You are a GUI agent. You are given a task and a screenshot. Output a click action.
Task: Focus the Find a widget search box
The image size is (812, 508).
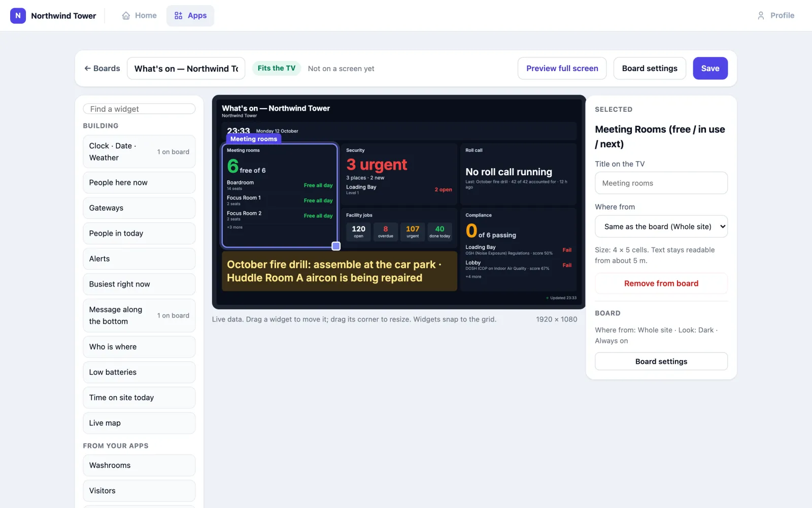[139, 109]
